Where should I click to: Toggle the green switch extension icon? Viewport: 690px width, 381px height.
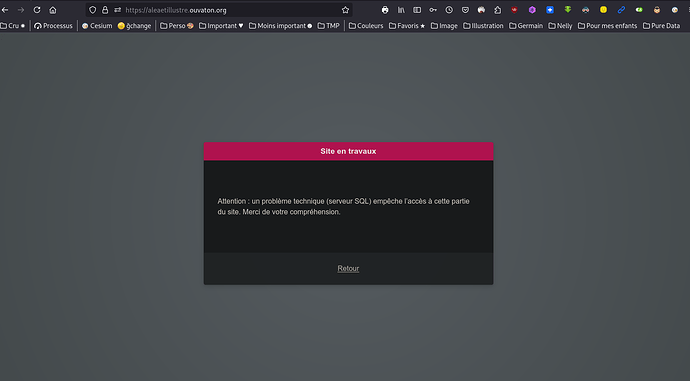pos(639,10)
